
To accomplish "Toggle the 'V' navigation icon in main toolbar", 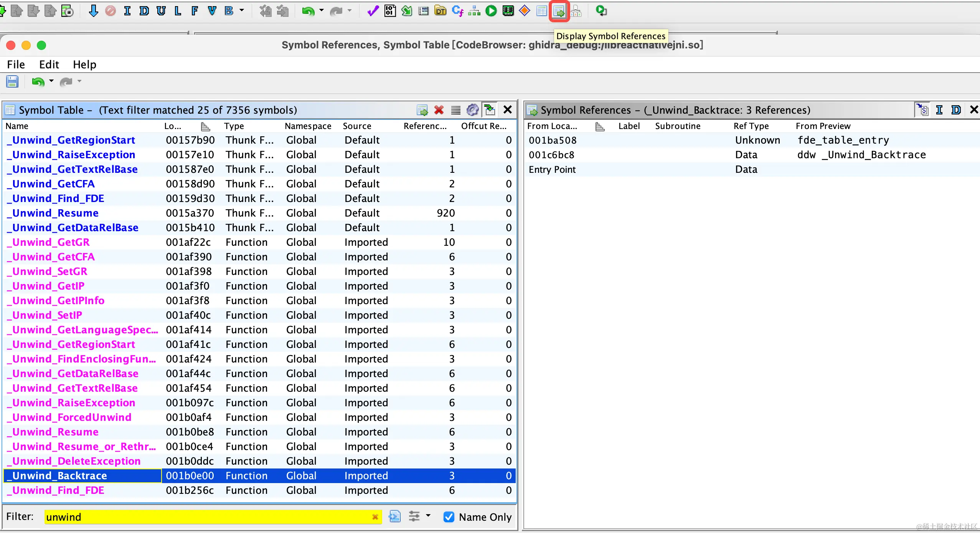I will (x=212, y=11).
